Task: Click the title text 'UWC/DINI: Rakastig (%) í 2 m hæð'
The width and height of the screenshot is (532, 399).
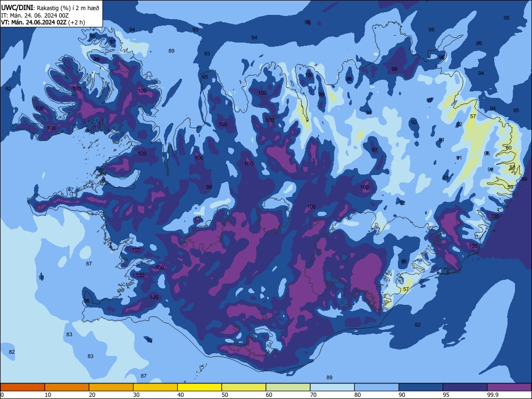Action: 50,8
